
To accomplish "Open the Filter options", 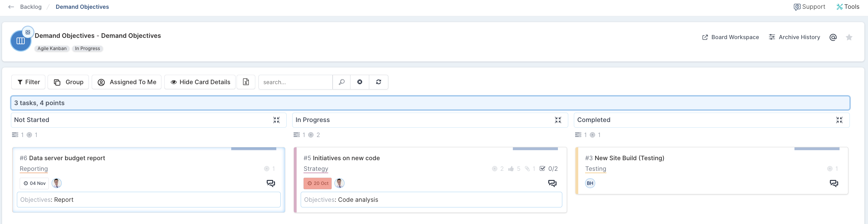I will tap(28, 82).
